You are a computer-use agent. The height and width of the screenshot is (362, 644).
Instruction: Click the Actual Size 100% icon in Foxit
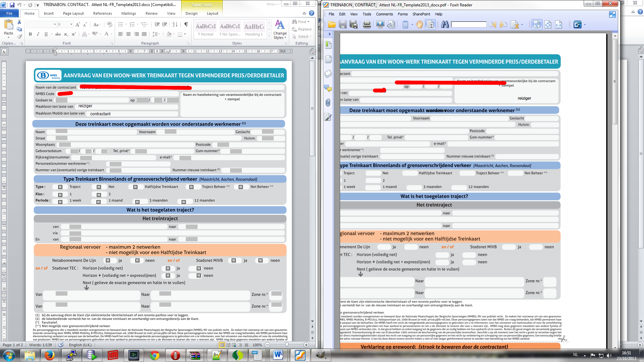tap(537, 24)
